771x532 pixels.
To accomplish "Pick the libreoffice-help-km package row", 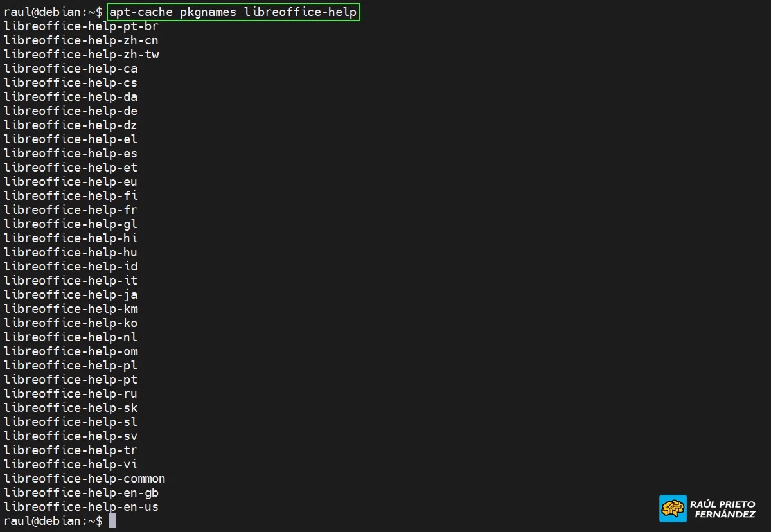I will pyautogui.click(x=71, y=309).
